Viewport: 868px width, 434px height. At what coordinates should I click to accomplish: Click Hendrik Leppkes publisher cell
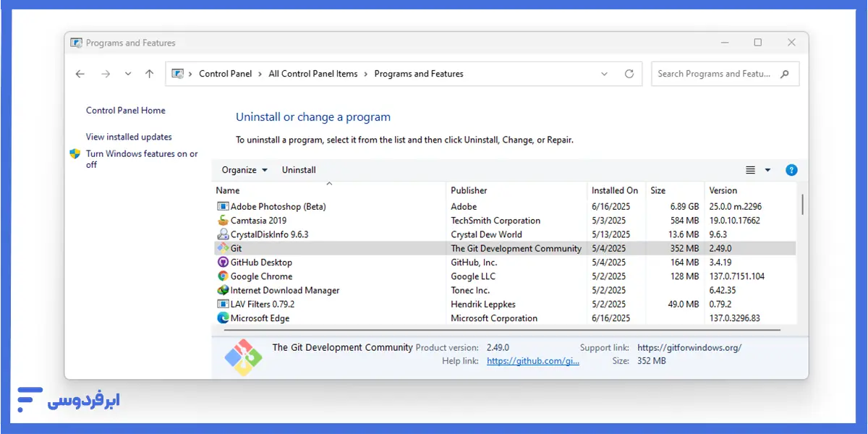pos(483,305)
